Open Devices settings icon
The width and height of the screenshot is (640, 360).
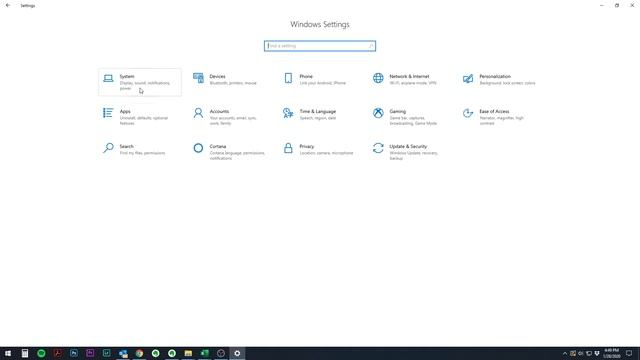[x=198, y=78]
